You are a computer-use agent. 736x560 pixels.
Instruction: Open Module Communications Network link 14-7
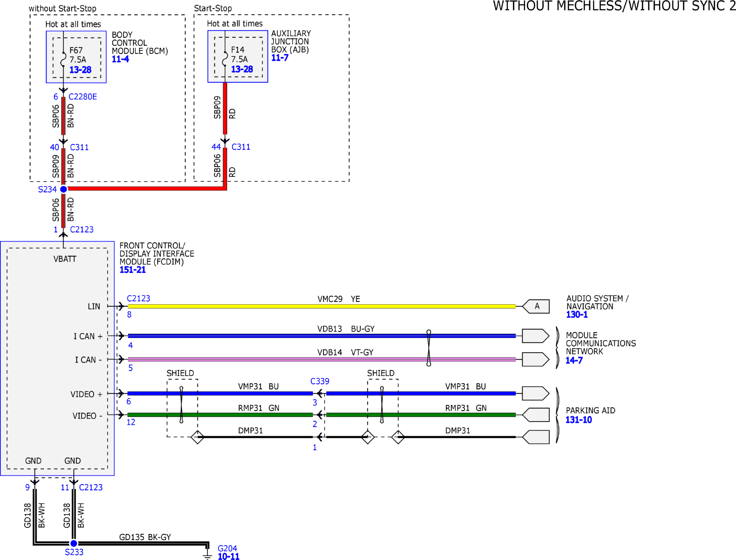[x=574, y=360]
